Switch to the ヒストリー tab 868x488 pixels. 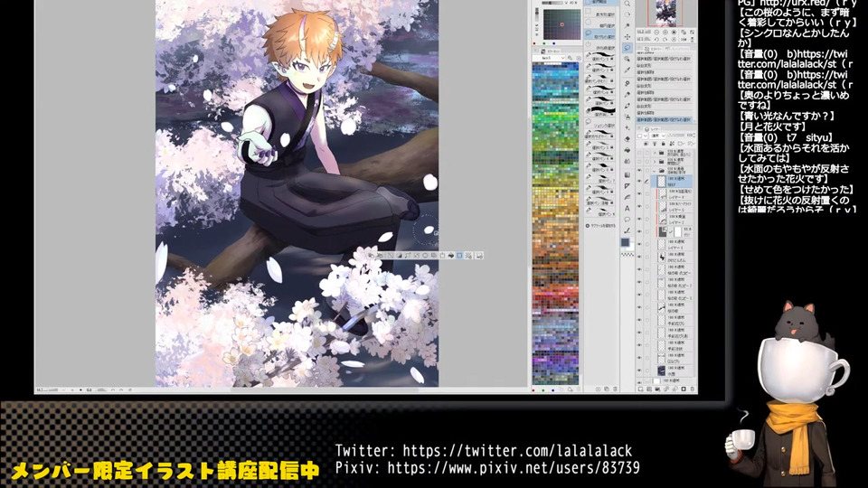(x=654, y=49)
